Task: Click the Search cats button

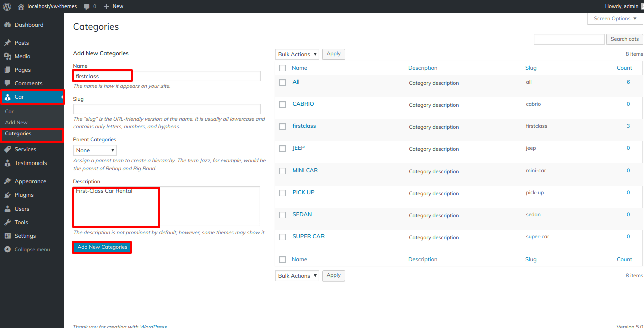Action: pyautogui.click(x=624, y=39)
